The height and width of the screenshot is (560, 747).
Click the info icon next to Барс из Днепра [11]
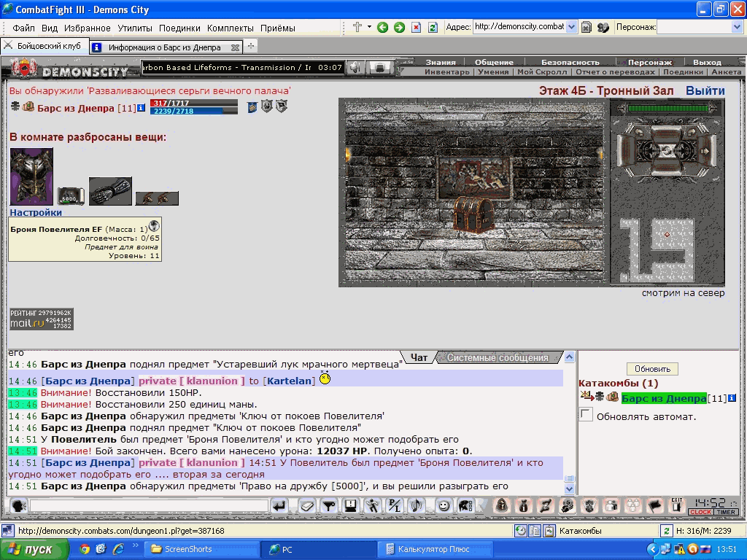(x=141, y=108)
